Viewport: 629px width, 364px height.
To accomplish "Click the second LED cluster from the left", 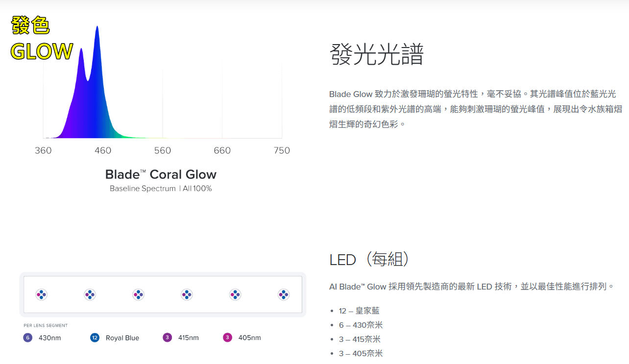I will point(90,294).
